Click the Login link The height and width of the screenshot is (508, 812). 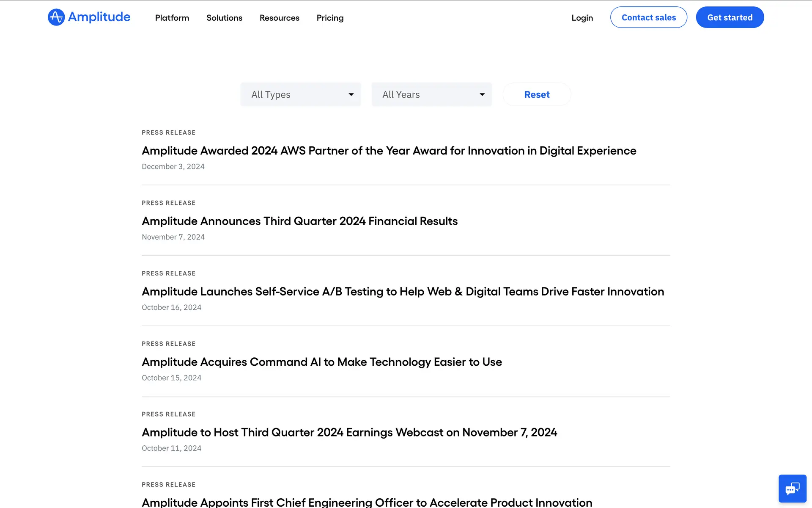pyautogui.click(x=582, y=18)
